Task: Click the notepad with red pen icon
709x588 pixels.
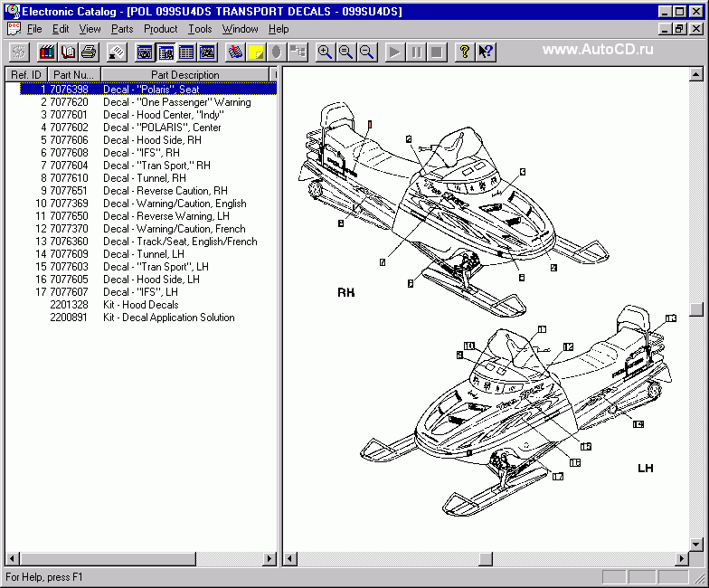Action: click(235, 52)
